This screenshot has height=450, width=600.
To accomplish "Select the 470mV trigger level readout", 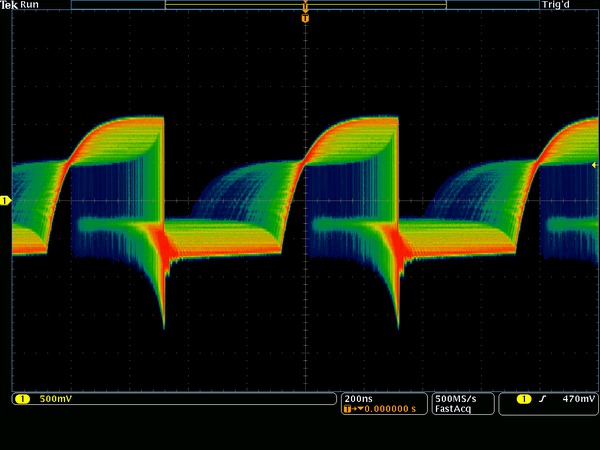I will 576,399.
